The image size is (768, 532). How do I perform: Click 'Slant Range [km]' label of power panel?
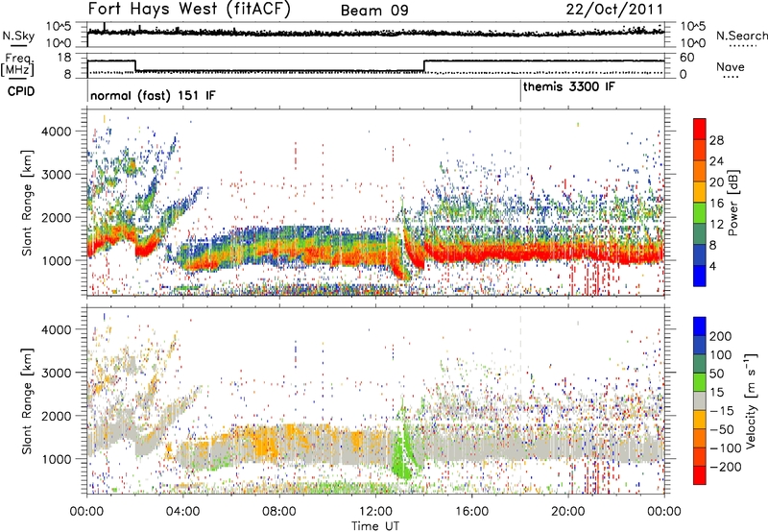coord(27,203)
